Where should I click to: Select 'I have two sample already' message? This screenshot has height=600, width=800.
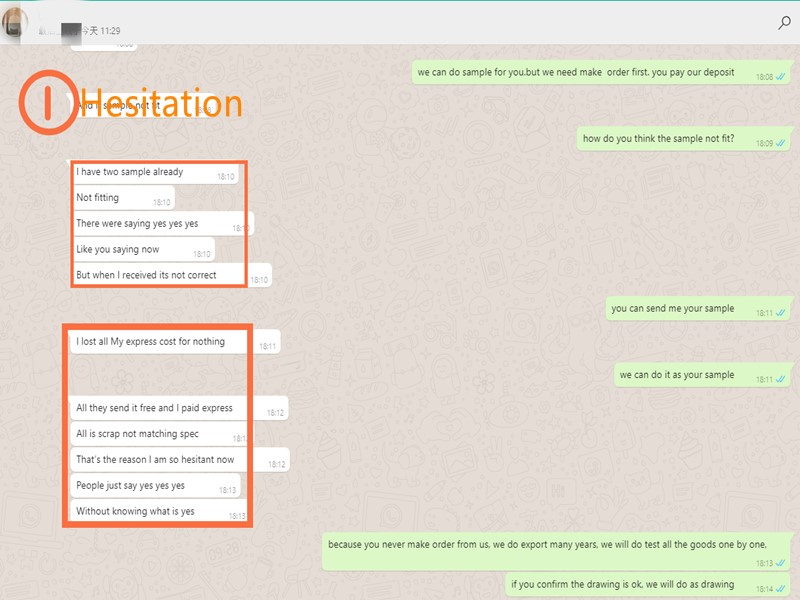coord(155,172)
